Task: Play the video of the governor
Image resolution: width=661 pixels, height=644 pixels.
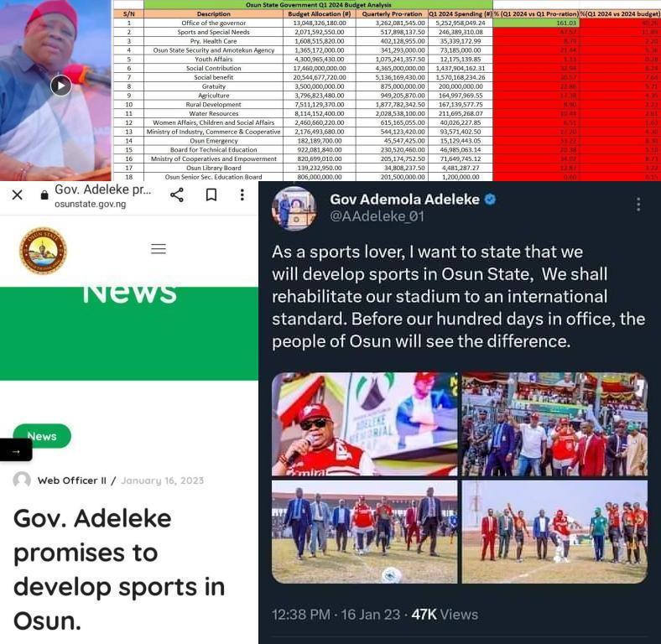Action: (61, 86)
